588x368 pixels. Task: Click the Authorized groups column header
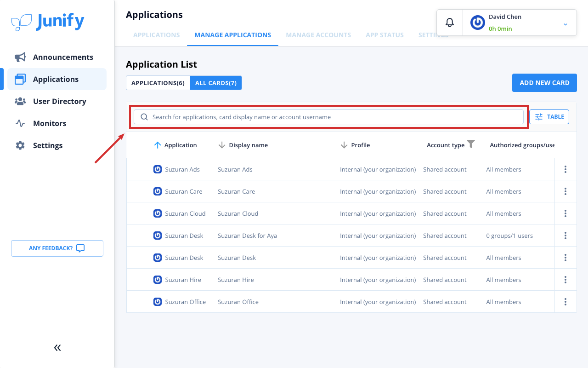tap(522, 145)
